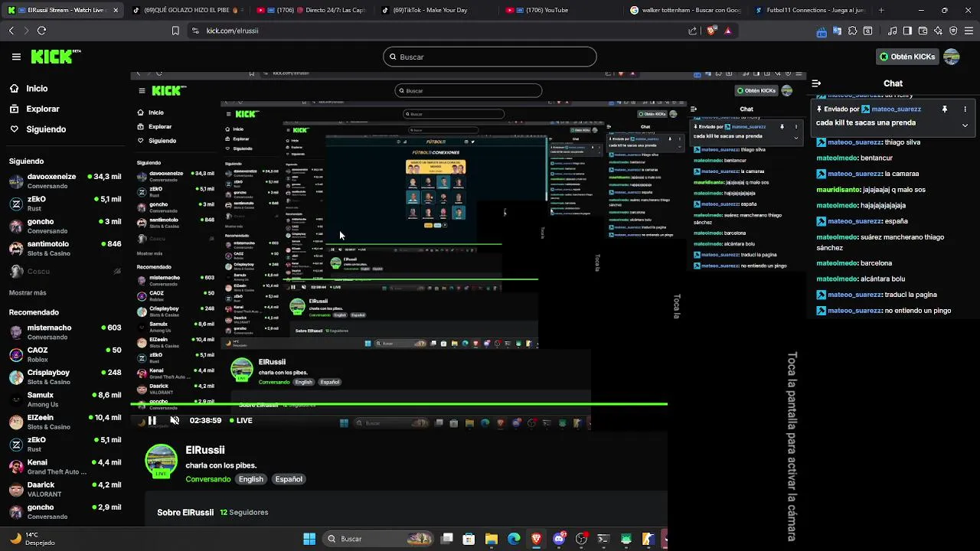980x551 pixels.
Task: Unmute the stream volume
Action: pos(175,420)
